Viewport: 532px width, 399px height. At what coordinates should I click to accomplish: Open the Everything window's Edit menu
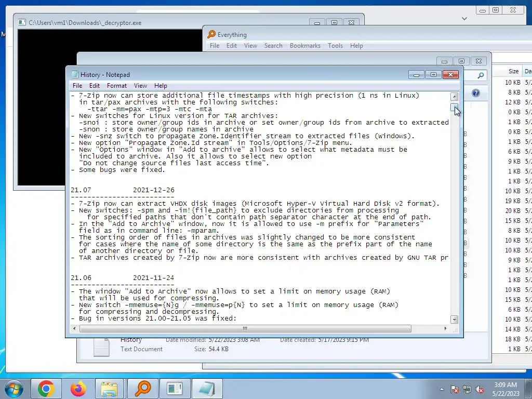(x=231, y=46)
